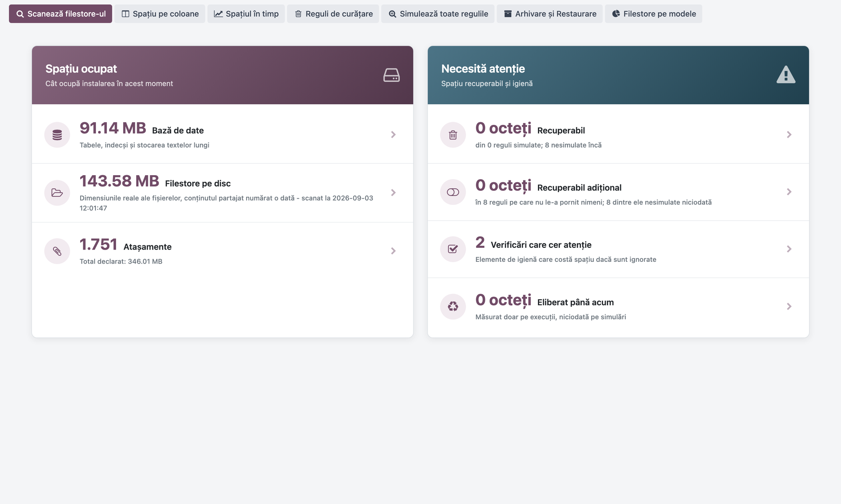Expand the Recuperabil adițional row chevron
The height and width of the screenshot is (504, 841).
(x=789, y=192)
